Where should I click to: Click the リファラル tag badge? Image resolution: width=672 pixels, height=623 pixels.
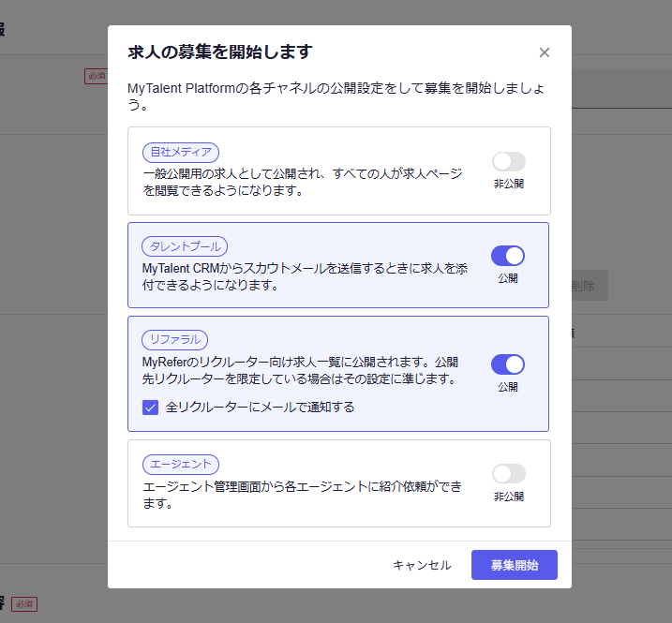(x=175, y=339)
